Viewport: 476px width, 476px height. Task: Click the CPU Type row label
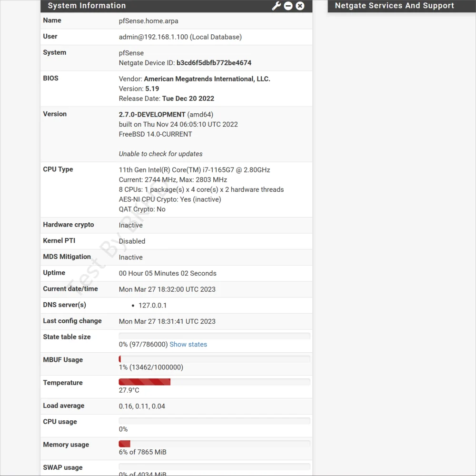point(58,169)
